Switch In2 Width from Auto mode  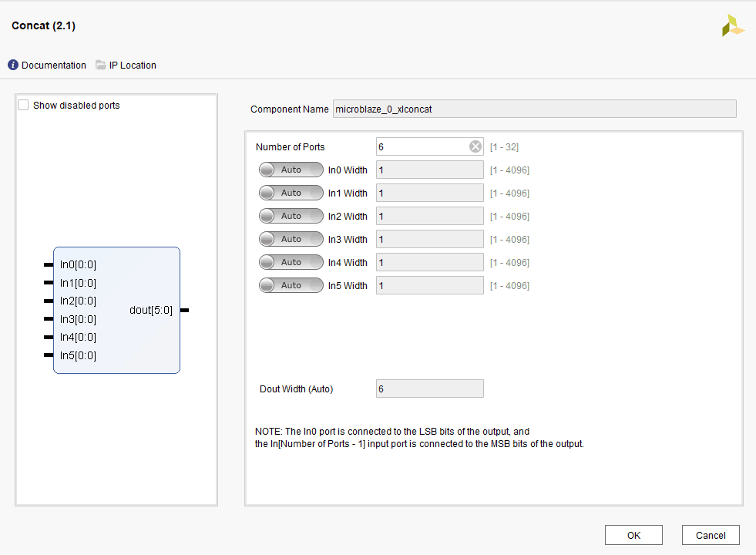[291, 217]
